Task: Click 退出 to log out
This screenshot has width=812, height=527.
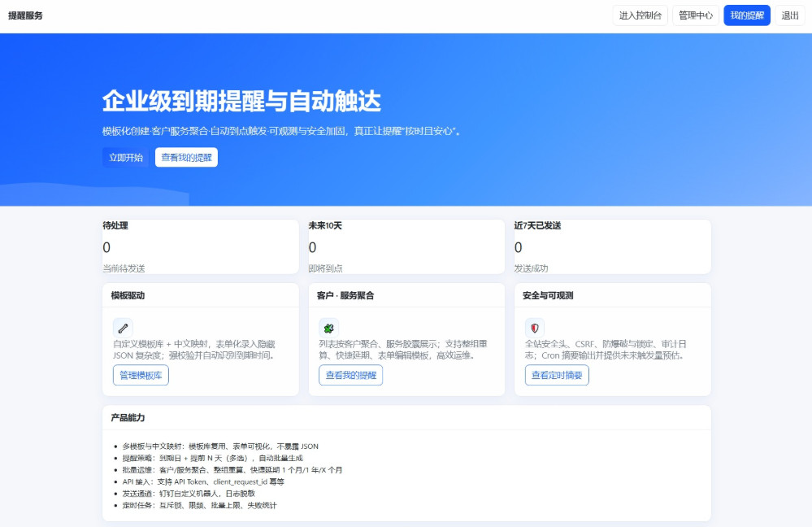Action: pos(789,15)
